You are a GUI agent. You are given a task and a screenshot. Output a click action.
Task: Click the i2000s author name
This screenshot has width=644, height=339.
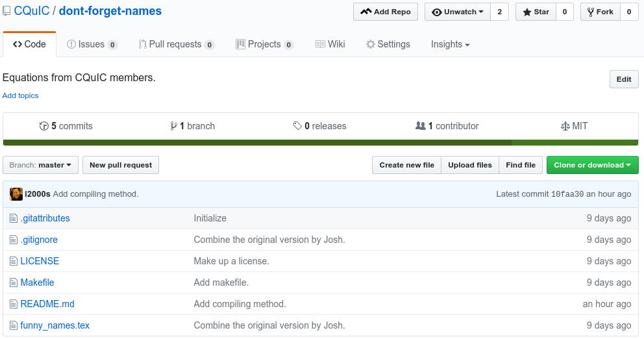coord(38,194)
